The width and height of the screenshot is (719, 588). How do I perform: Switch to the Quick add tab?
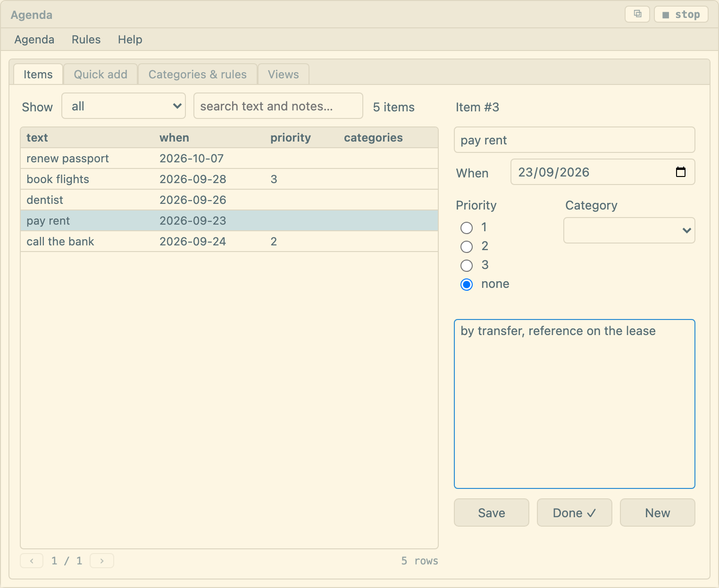click(100, 75)
